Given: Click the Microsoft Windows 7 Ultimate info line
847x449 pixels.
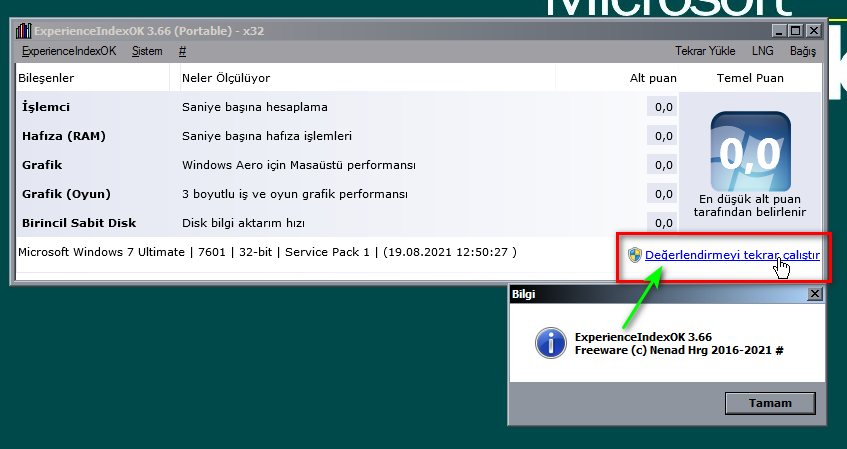Looking at the screenshot, I should [267, 252].
